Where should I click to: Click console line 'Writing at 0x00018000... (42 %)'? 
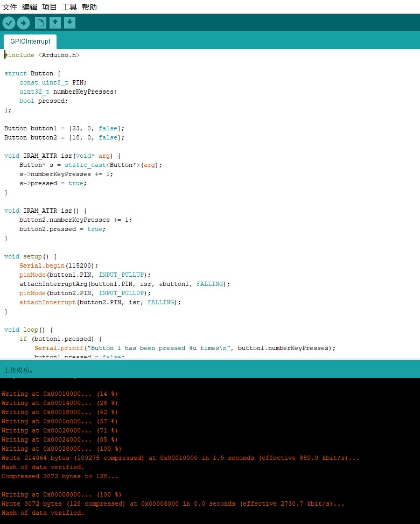tap(59, 412)
